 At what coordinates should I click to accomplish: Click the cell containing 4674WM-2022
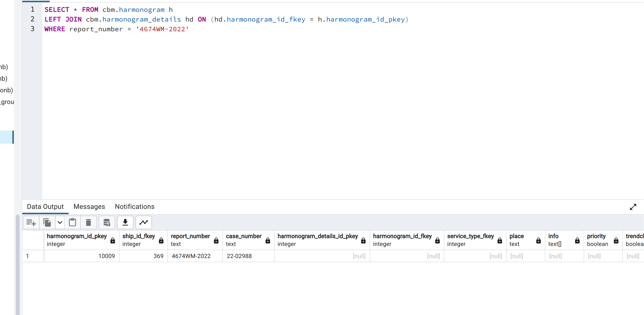coord(191,256)
